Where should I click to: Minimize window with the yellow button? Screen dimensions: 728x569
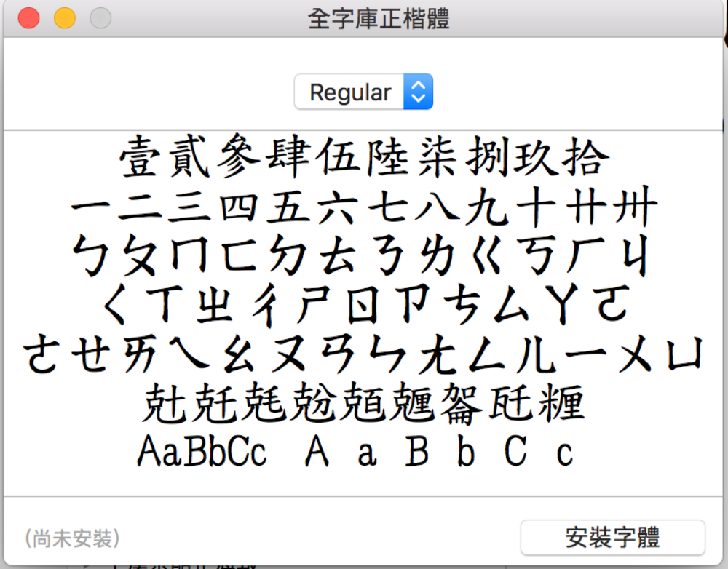pos(65,19)
